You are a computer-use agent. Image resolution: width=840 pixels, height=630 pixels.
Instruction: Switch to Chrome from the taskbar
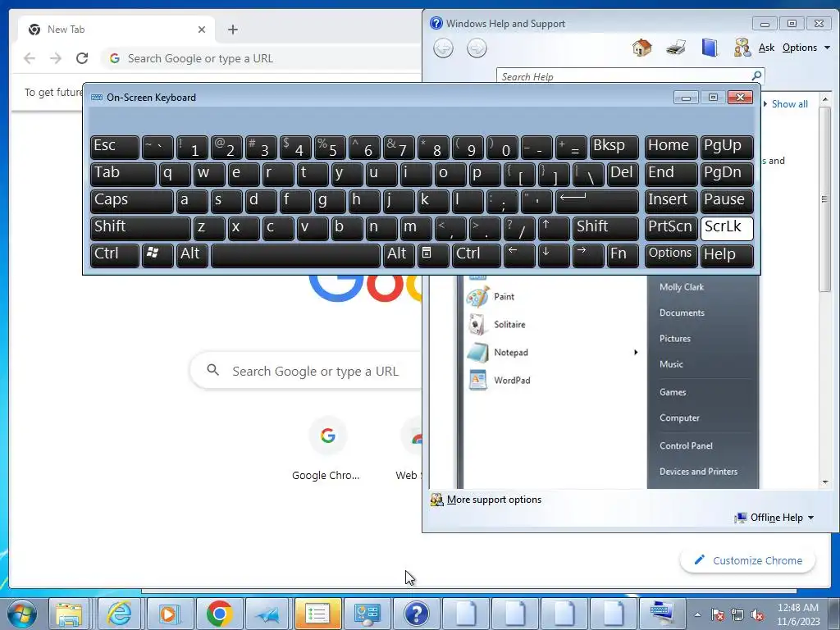click(218, 614)
